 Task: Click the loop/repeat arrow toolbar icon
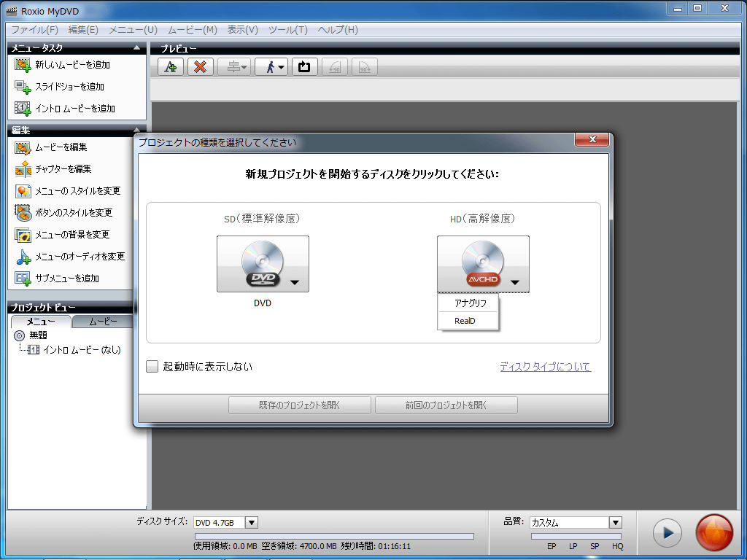click(304, 67)
